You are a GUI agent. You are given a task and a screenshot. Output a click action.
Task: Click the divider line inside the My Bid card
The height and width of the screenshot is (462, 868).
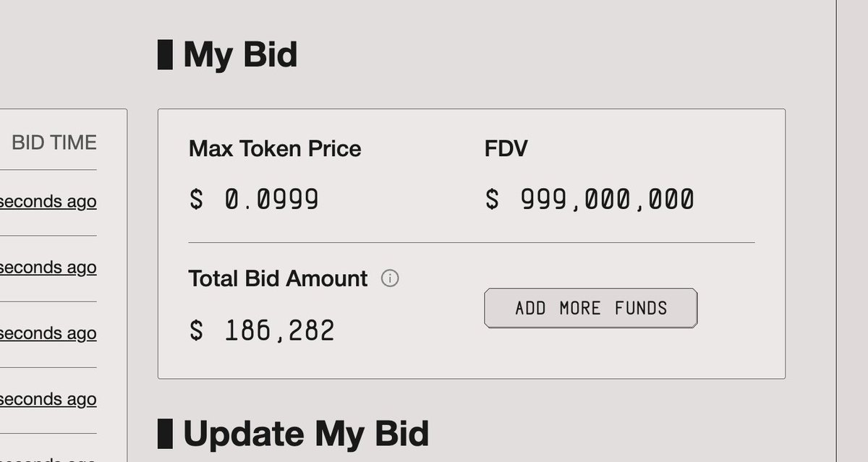click(x=471, y=243)
